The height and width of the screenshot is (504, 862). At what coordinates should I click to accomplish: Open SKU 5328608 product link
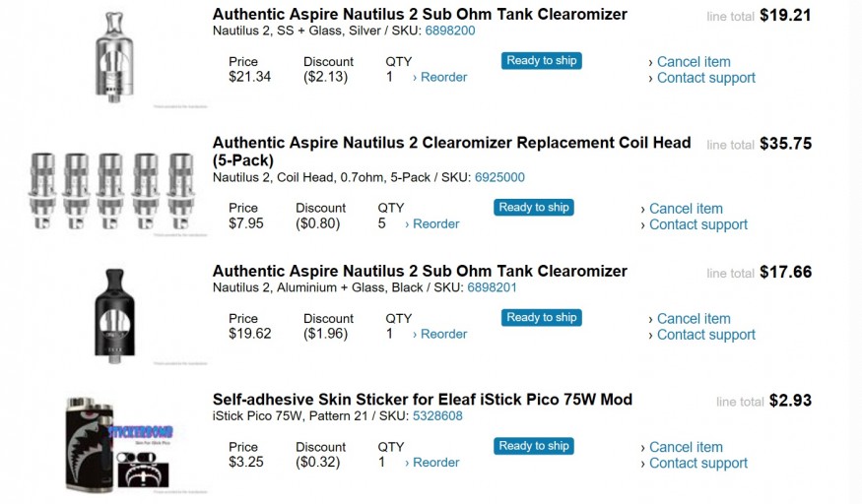click(x=437, y=416)
